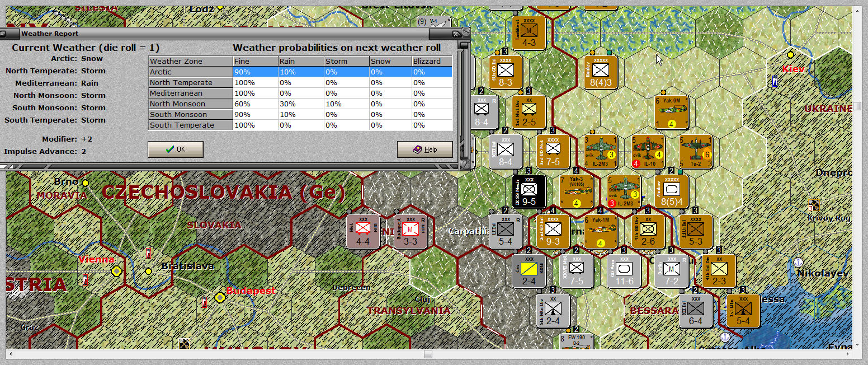Select the North Monsoon table row
Screen dimensions: 868x365
300,104
